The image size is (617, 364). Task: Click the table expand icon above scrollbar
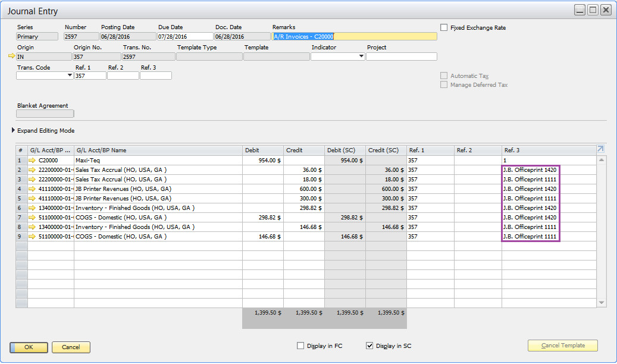[x=601, y=150]
